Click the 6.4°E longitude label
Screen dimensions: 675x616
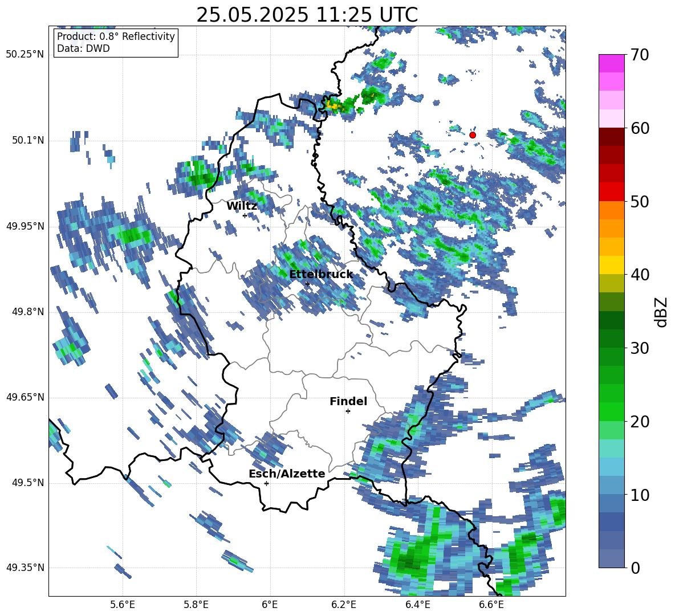pos(417,605)
